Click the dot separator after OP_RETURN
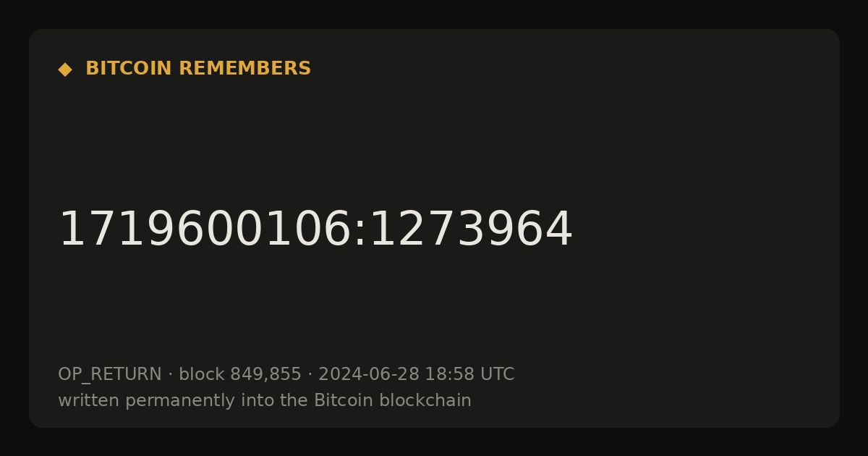This screenshot has height=456, width=868. (x=170, y=375)
